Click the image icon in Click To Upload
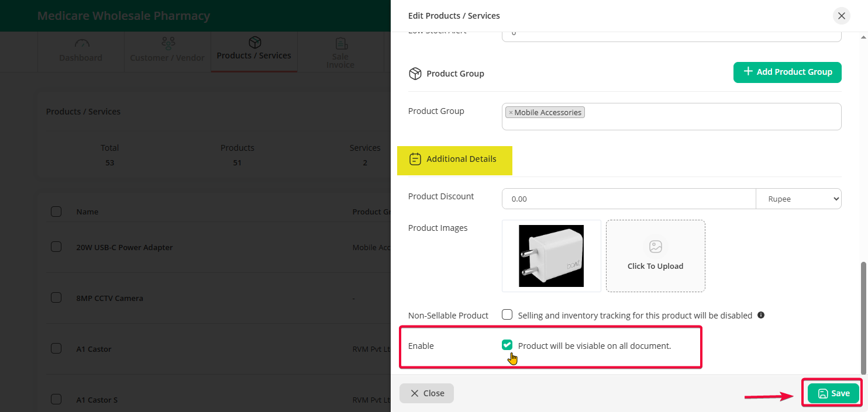This screenshot has width=868, height=412. click(x=655, y=247)
